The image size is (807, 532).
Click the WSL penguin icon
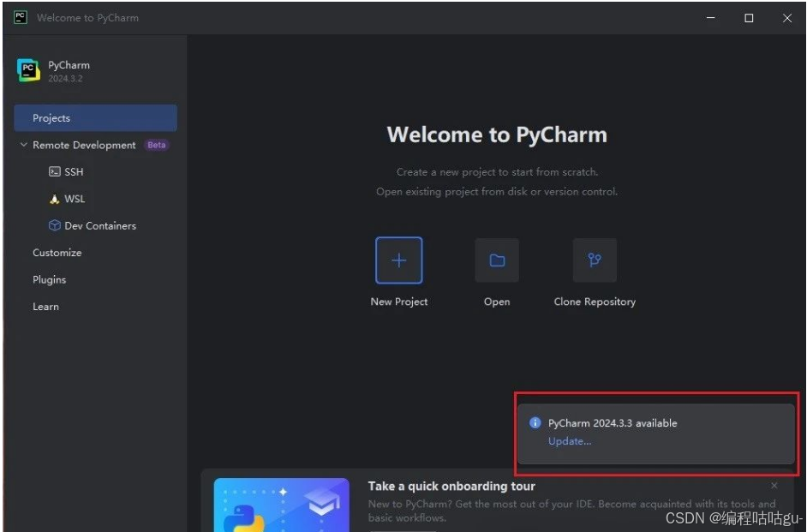pos(55,199)
